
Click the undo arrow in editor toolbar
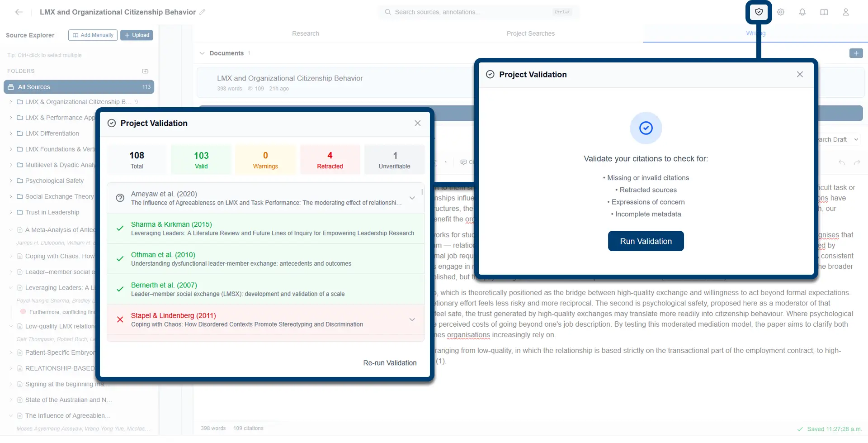841,162
